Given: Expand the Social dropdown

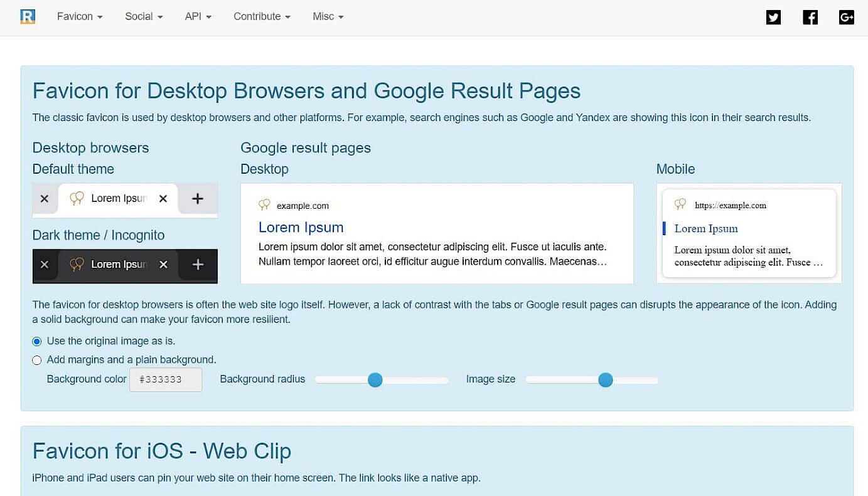Looking at the screenshot, I should pyautogui.click(x=143, y=16).
